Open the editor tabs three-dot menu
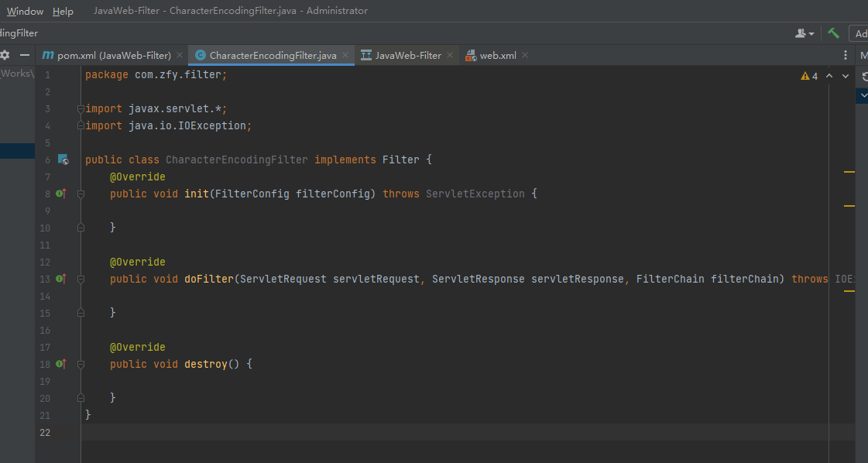Viewport: 868px width, 463px height. click(x=846, y=55)
